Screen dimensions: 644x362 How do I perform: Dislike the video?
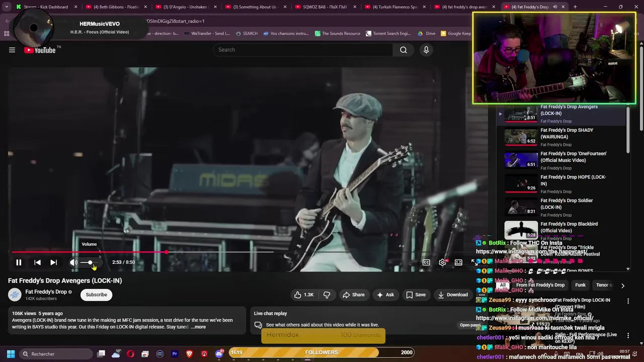[327, 295]
